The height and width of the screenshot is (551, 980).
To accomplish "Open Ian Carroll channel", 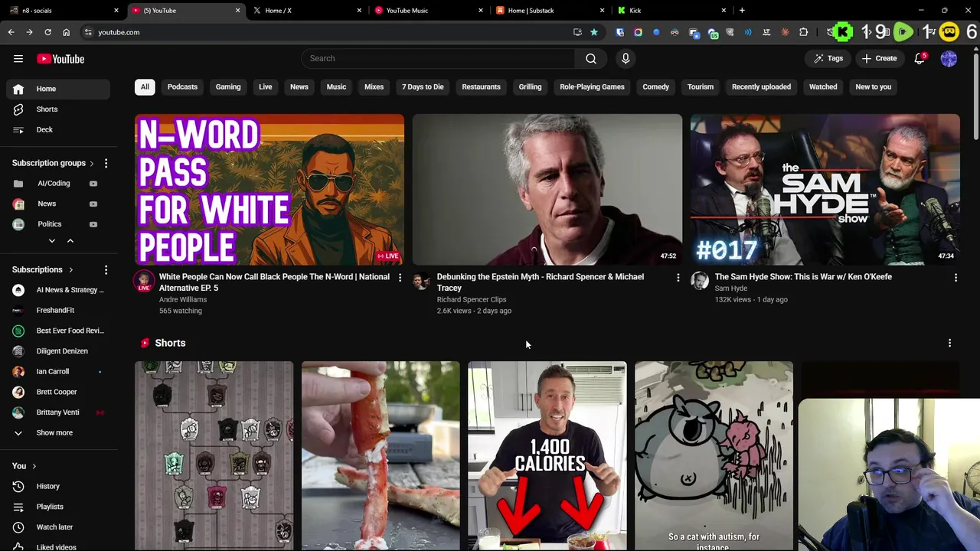I will click(58, 371).
